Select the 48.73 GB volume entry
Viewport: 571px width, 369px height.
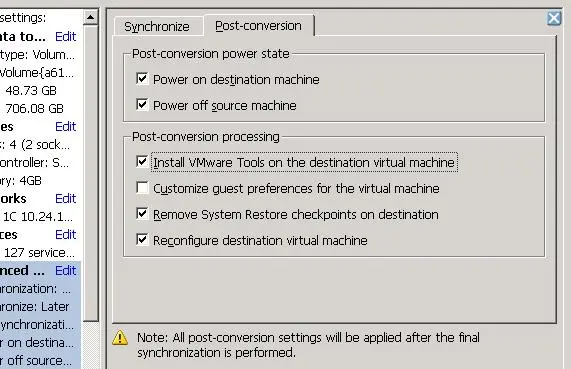[31, 90]
